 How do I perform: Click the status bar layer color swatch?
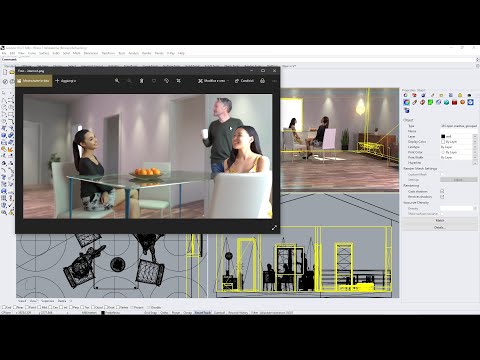tap(103, 313)
